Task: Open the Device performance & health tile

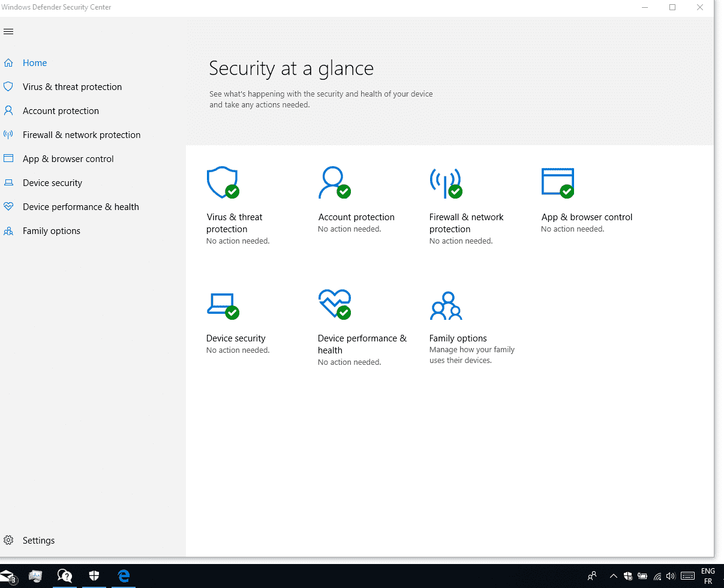Action: [362, 328]
